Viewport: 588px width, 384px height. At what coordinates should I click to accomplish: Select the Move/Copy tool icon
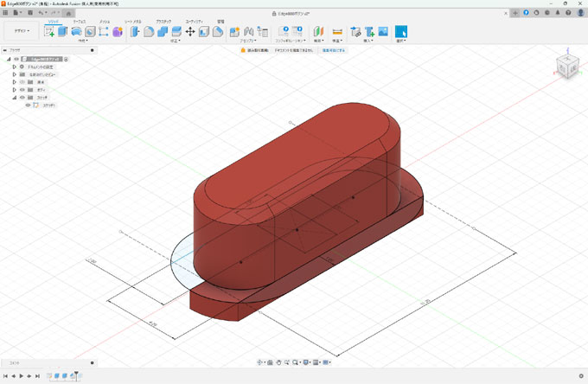[189, 32]
